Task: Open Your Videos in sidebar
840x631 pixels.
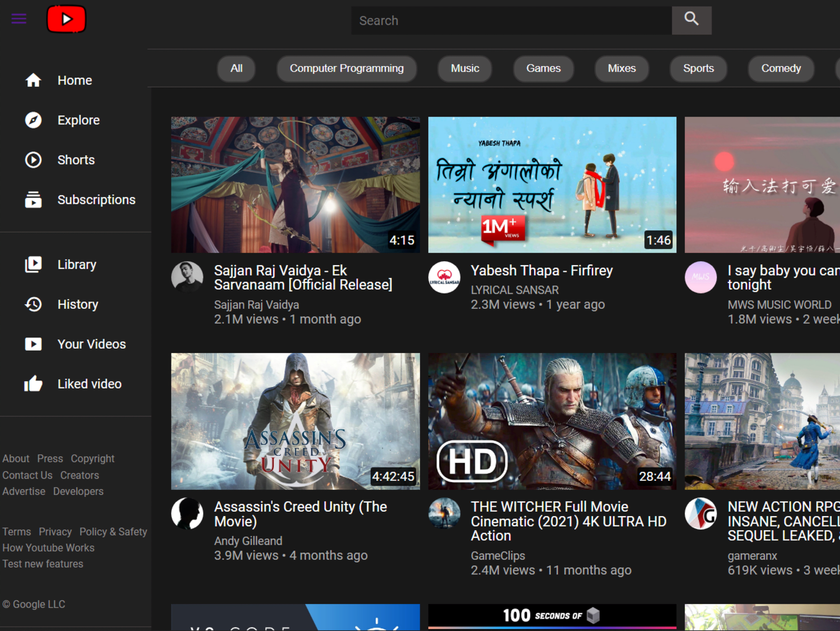Action: pyautogui.click(x=92, y=344)
